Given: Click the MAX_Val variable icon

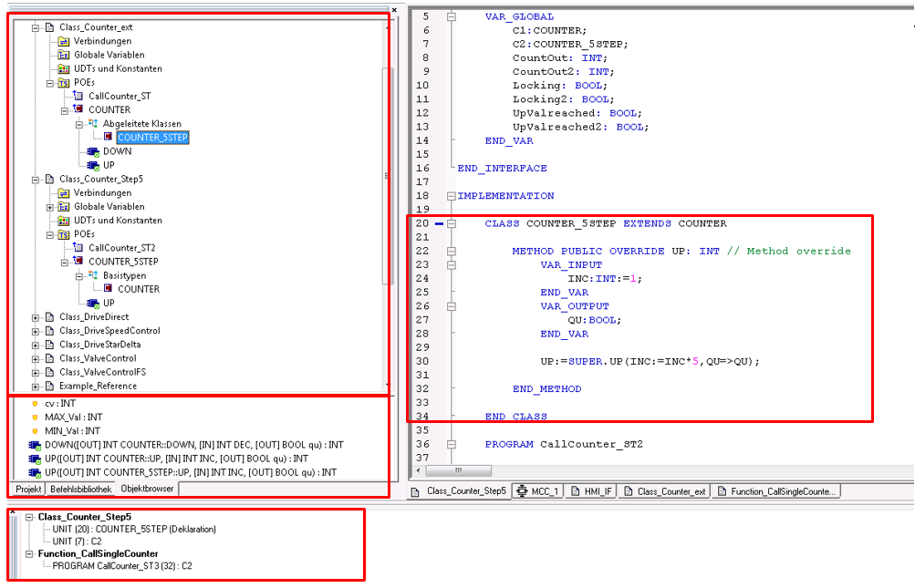Looking at the screenshot, I should [35, 417].
